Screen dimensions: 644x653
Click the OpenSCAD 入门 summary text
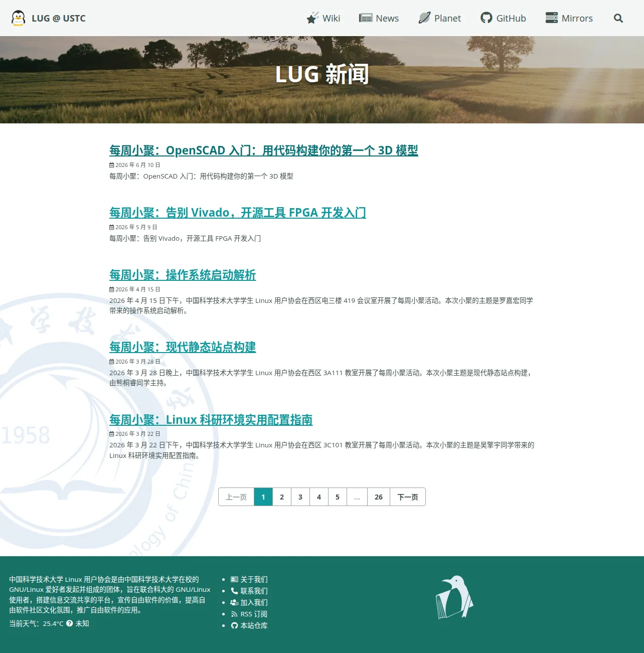[x=201, y=176]
